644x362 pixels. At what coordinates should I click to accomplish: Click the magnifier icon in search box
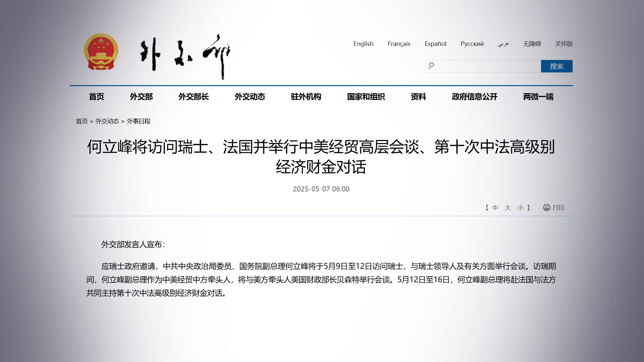pyautogui.click(x=431, y=66)
